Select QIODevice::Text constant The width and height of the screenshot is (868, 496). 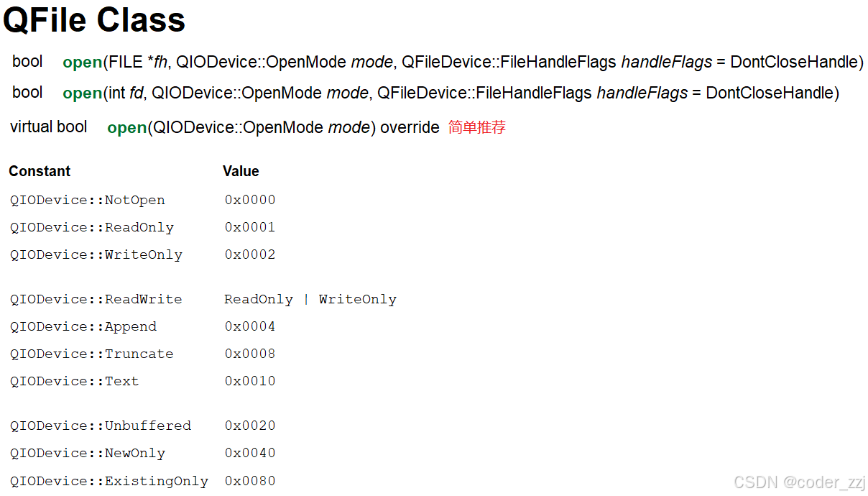(x=75, y=381)
